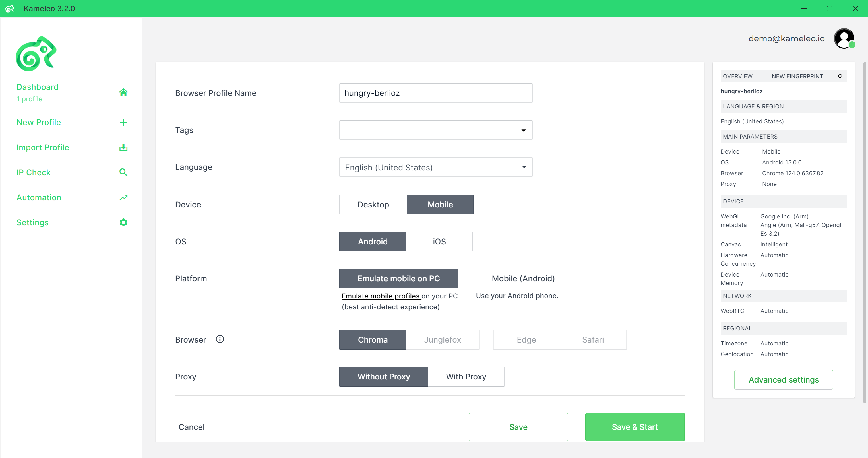
Task: Click the Automation trend line icon
Action: [123, 197]
